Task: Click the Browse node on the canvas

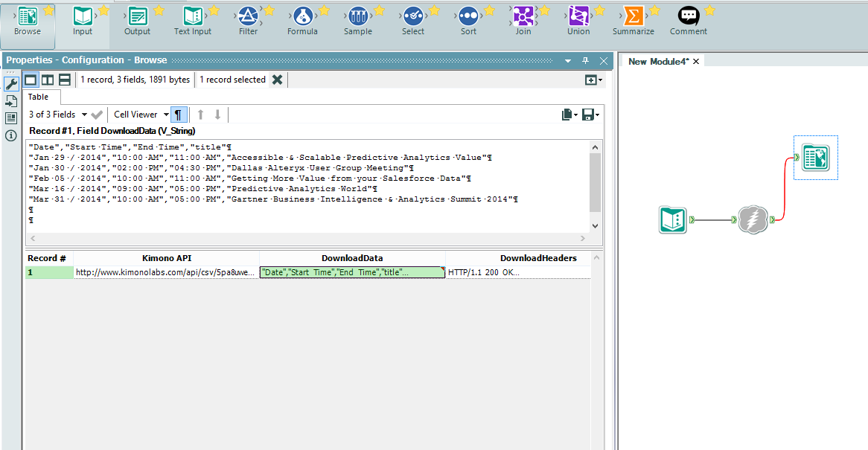Action: 815,158
